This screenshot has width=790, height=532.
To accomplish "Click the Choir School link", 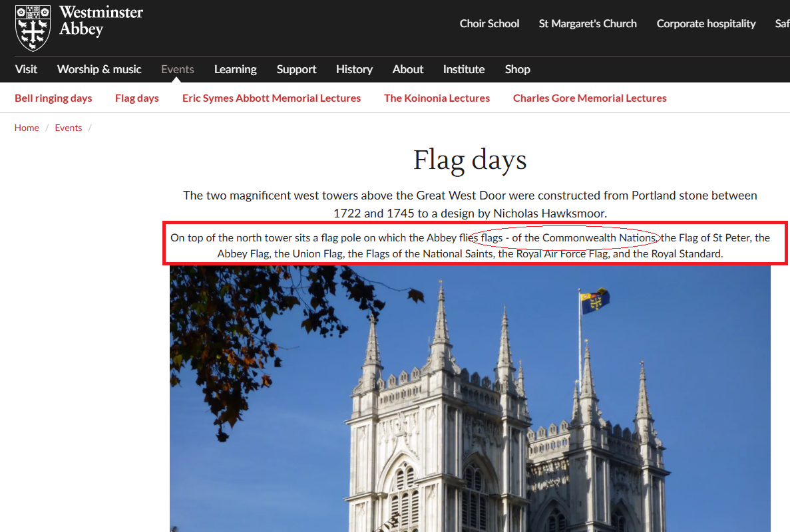I will click(489, 24).
